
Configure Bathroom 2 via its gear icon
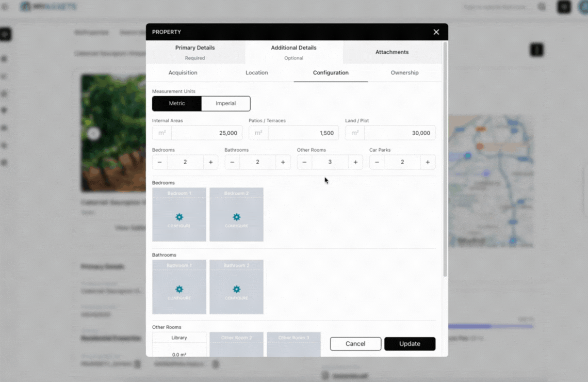pyautogui.click(x=236, y=290)
